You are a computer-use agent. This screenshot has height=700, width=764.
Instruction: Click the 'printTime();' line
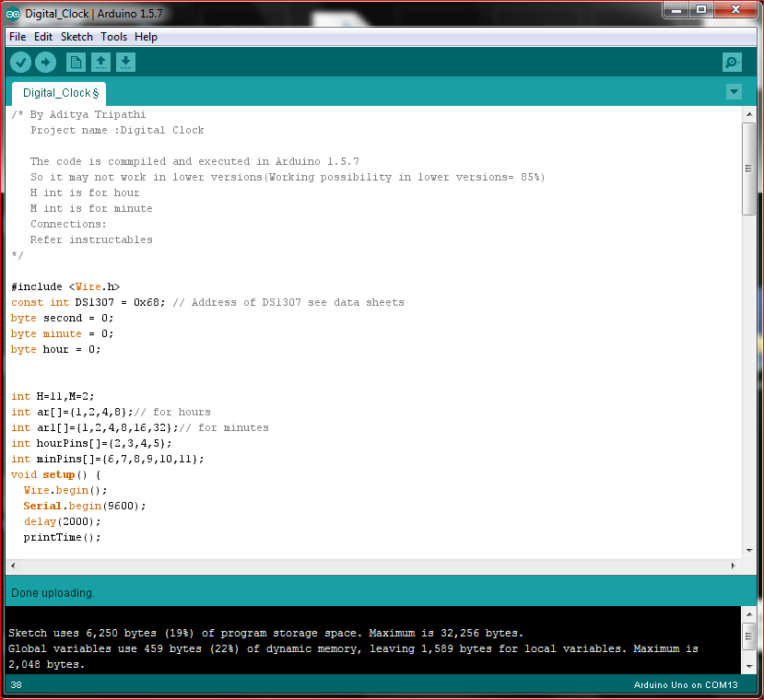(x=63, y=537)
